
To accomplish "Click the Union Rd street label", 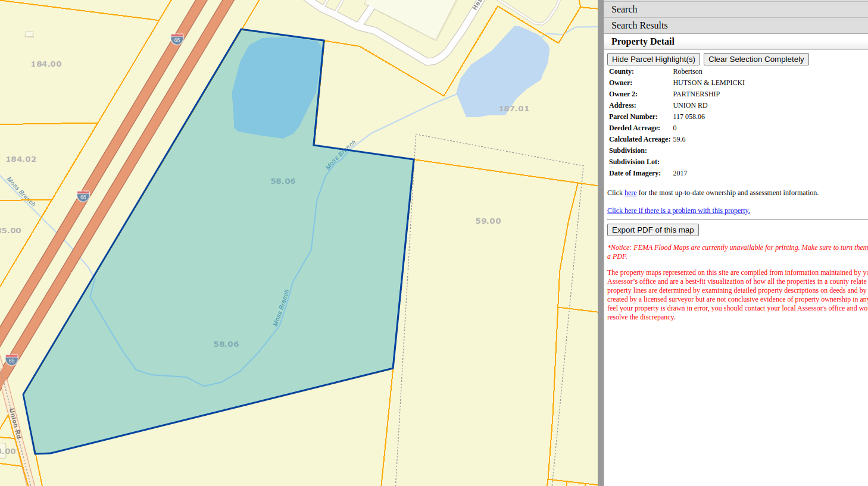I will tap(15, 424).
